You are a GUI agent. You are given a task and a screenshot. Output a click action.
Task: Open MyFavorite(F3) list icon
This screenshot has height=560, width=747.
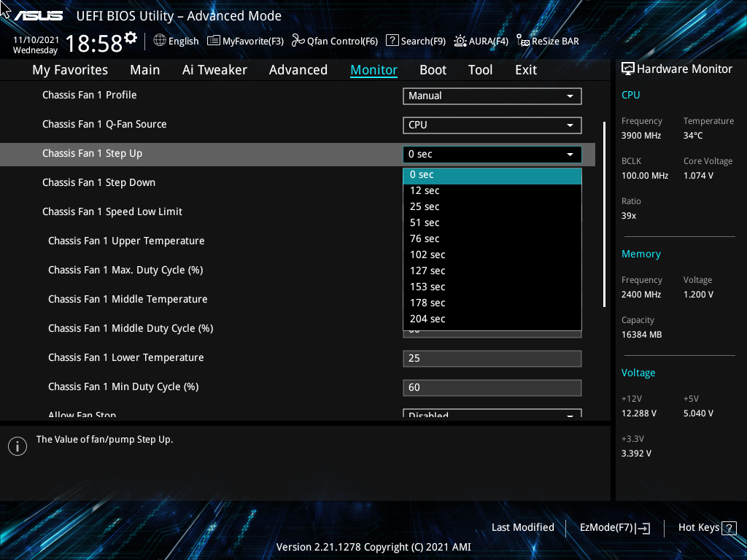click(x=214, y=41)
